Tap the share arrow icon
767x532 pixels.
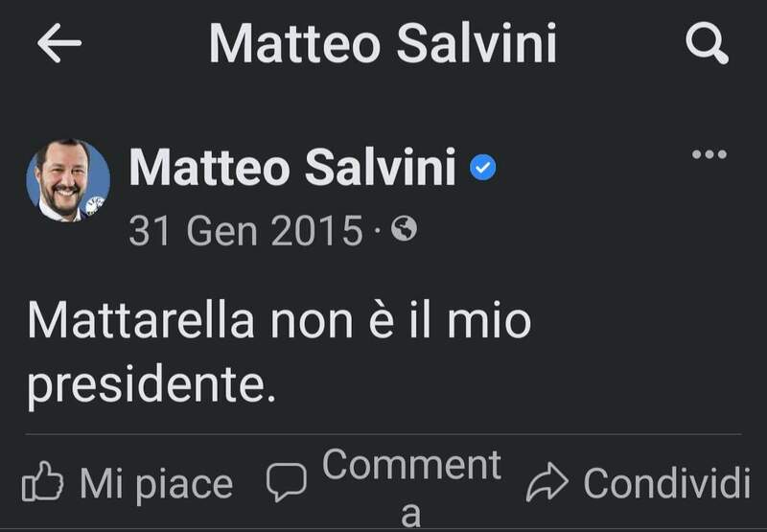547,483
